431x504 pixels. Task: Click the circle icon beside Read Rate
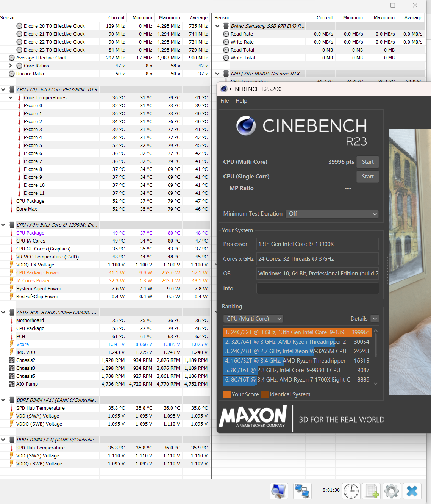click(226, 34)
